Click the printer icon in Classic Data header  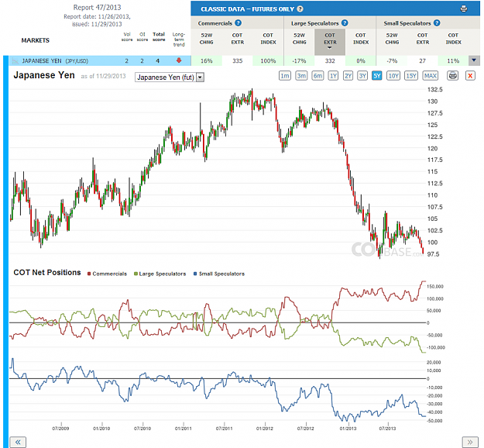click(x=464, y=9)
